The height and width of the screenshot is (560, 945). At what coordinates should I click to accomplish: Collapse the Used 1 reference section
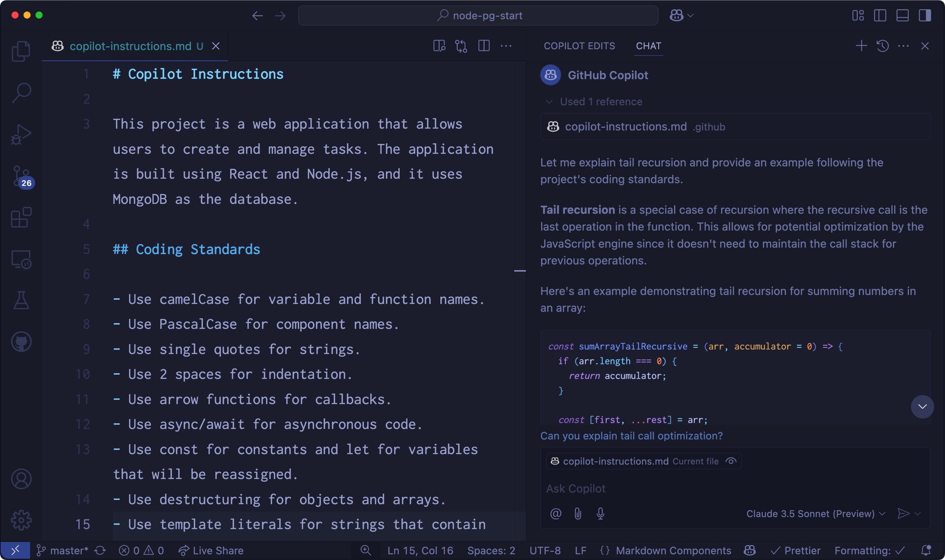tap(549, 102)
